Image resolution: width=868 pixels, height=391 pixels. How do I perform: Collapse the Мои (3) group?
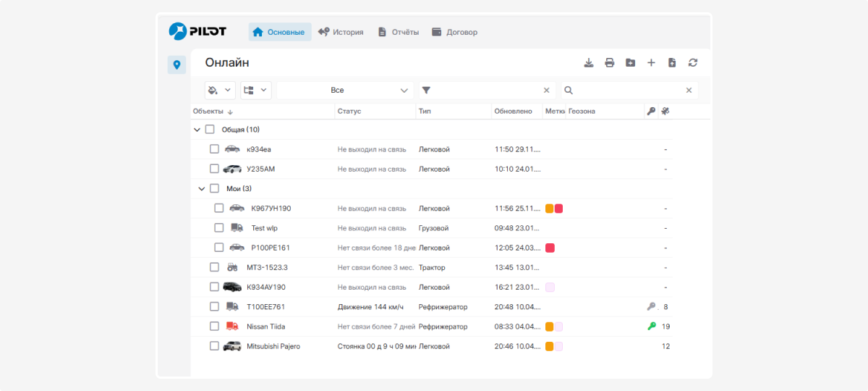(201, 189)
